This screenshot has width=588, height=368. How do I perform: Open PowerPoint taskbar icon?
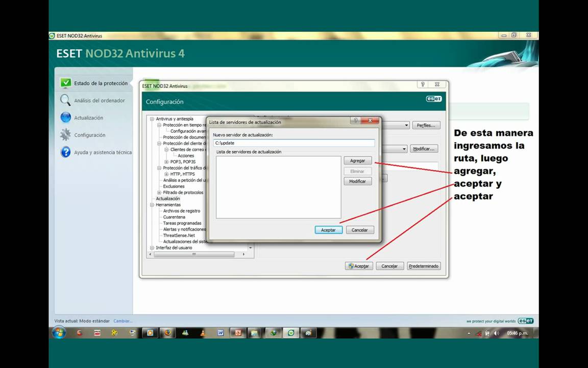tap(238, 333)
